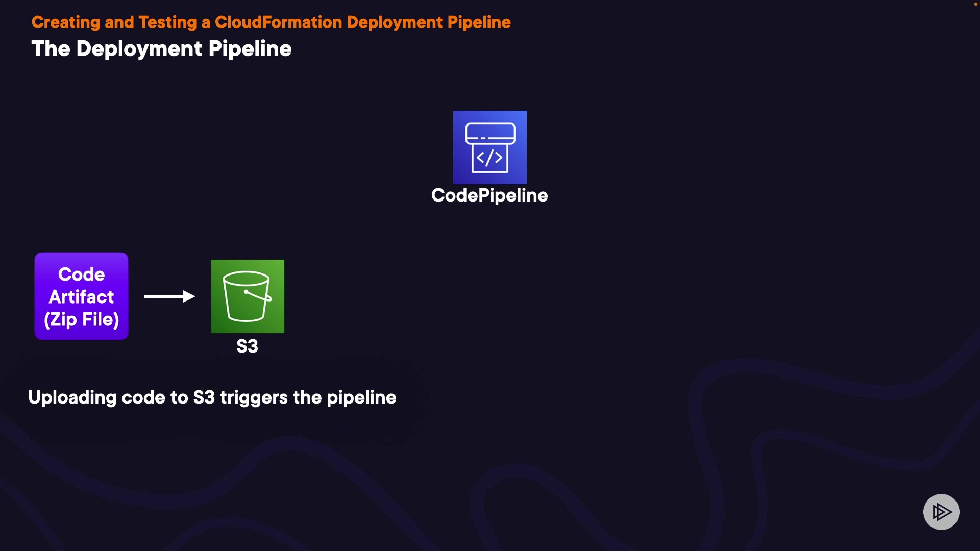Click the </> code symbol in CodePipeline icon
The height and width of the screenshot is (551, 980).
tap(489, 158)
